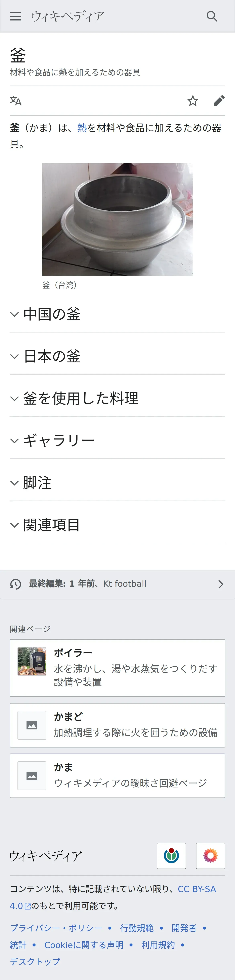
Task: Open Wikimedia Foundation logo button
Action: (171, 856)
